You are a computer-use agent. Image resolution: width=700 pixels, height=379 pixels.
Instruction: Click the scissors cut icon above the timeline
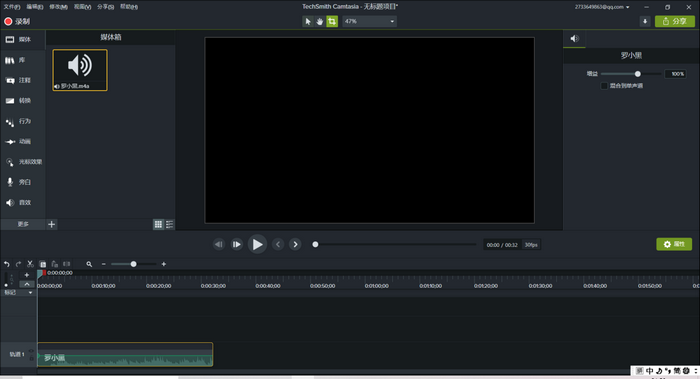pos(30,264)
